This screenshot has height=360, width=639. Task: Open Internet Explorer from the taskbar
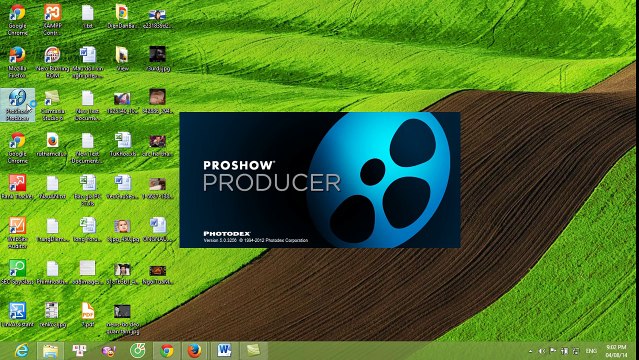(x=21, y=350)
